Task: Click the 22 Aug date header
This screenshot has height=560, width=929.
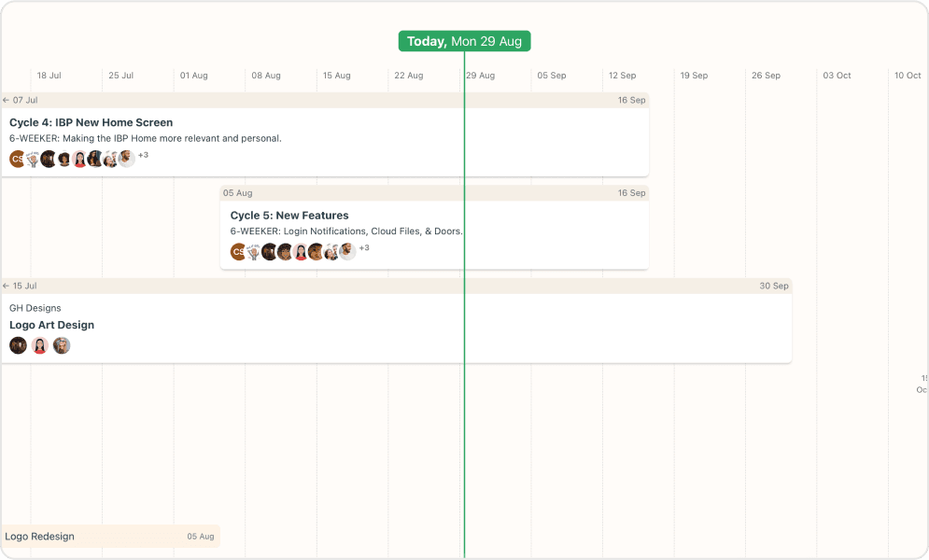Action: tap(409, 76)
